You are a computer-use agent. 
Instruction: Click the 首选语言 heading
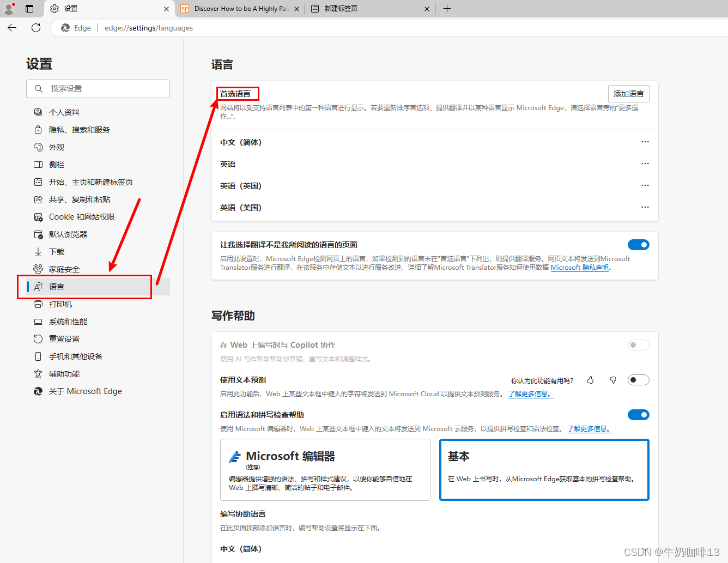[x=235, y=94]
